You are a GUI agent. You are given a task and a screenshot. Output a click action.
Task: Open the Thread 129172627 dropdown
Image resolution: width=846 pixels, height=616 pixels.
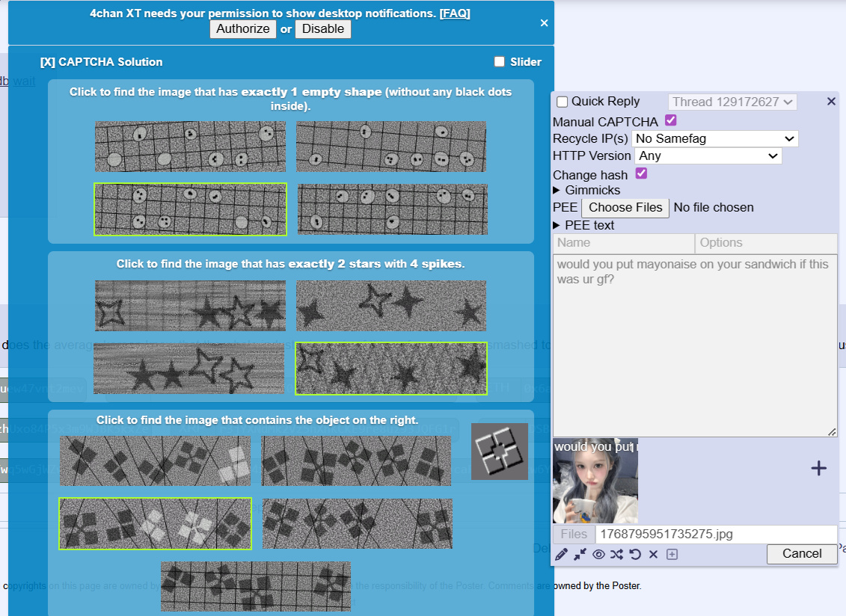click(732, 102)
